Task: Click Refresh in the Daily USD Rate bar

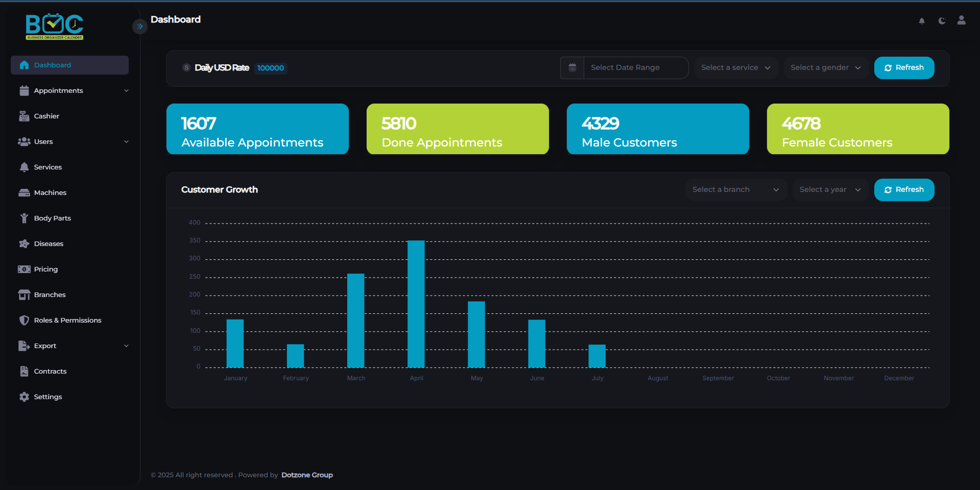Action: tap(904, 68)
